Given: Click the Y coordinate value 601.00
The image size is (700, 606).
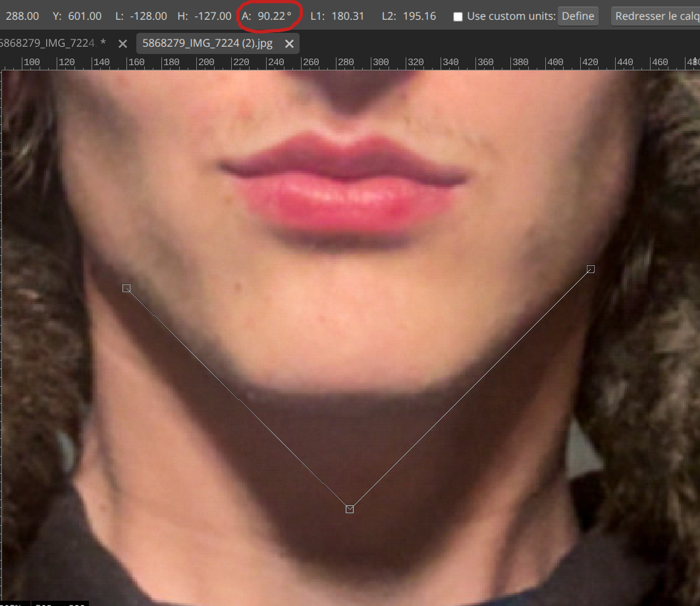Looking at the screenshot, I should coord(84,16).
